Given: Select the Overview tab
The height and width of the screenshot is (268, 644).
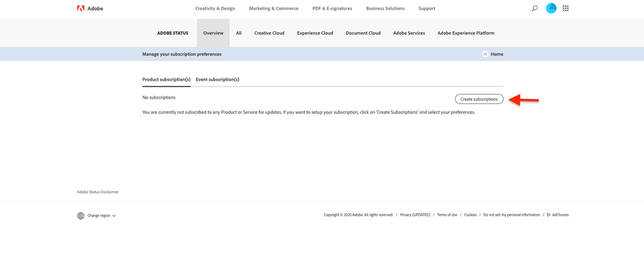Looking at the screenshot, I should click(213, 33).
